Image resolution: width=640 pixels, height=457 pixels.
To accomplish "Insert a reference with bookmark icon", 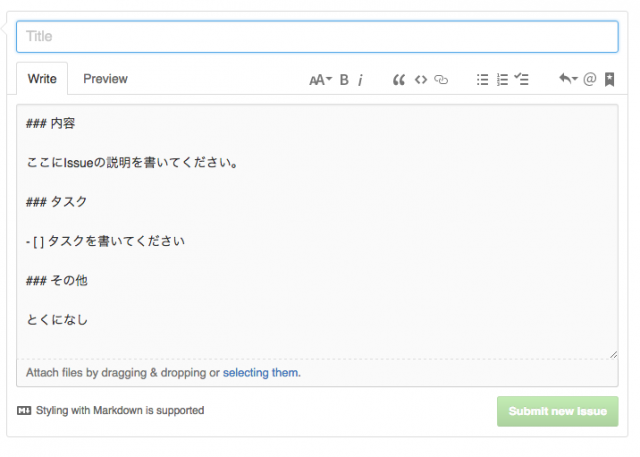I will 609,79.
